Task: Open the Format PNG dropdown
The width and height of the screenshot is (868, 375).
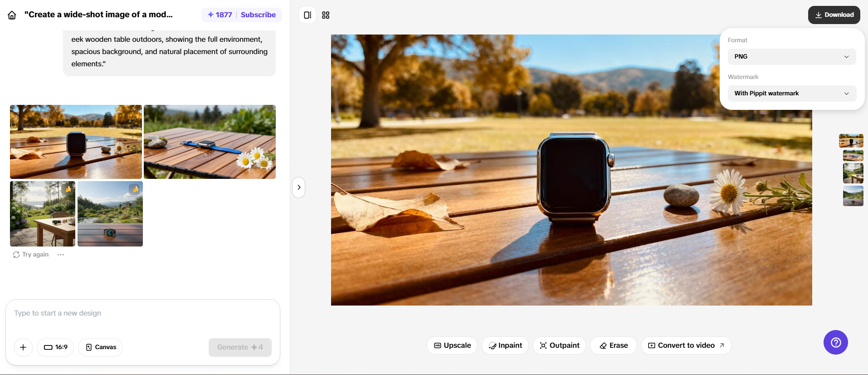Action: click(x=792, y=57)
